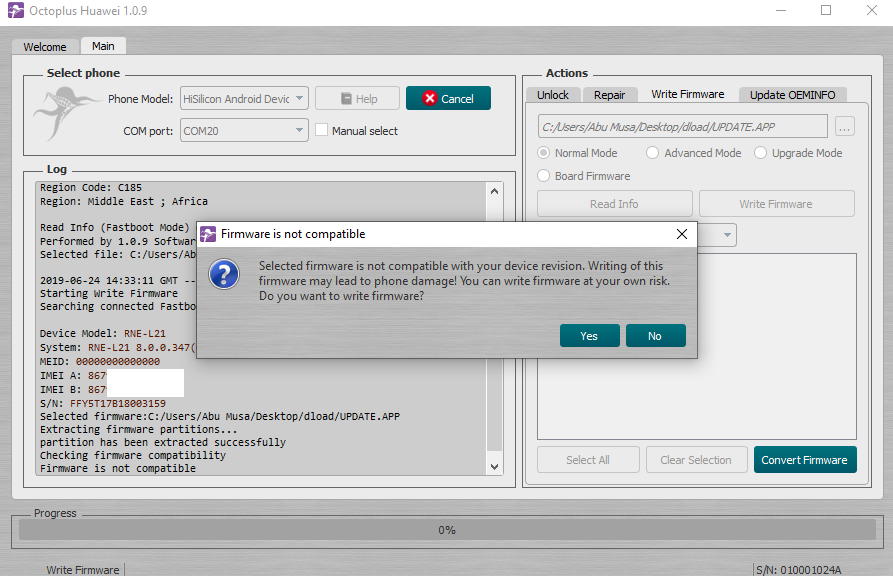The image size is (893, 576).
Task: Select Upgrade Mode radio button
Action: (760, 153)
